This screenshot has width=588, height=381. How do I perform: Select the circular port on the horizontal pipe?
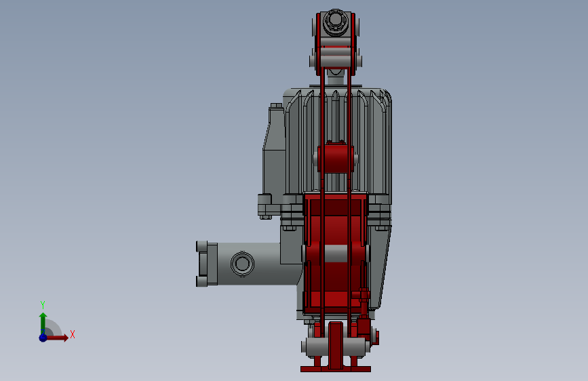(x=242, y=264)
